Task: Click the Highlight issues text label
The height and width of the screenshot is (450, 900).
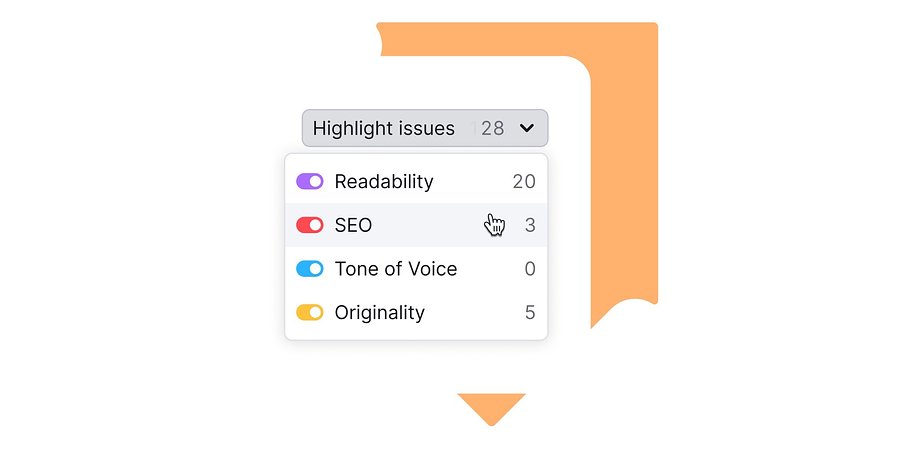Action: click(x=383, y=128)
